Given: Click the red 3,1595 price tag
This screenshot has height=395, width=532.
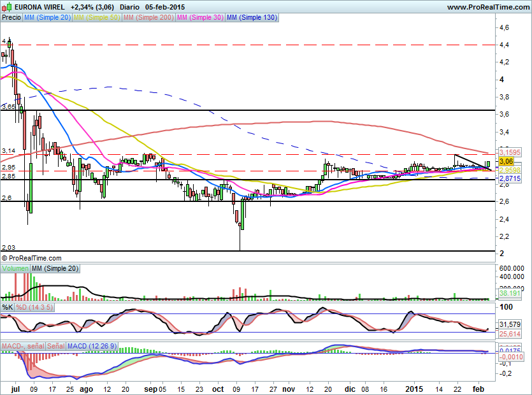Looking at the screenshot, I should [x=509, y=153].
